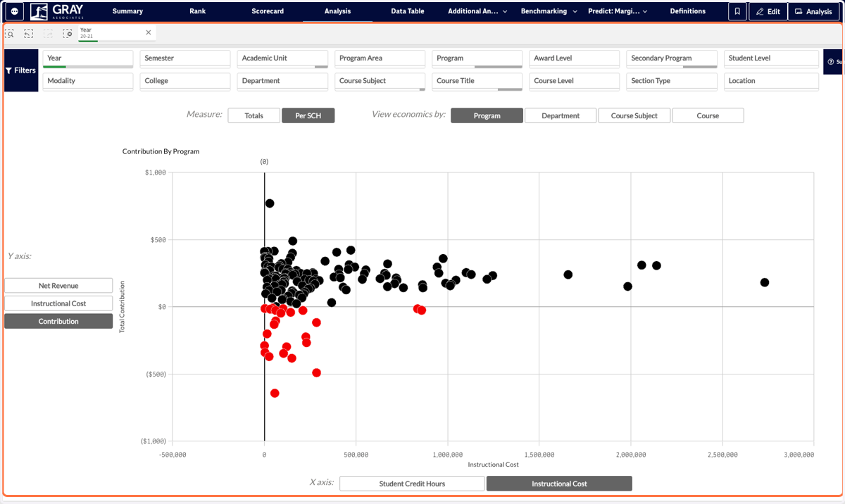The height and width of the screenshot is (504, 845).
Task: Open the Course Title filter
Action: point(477,82)
